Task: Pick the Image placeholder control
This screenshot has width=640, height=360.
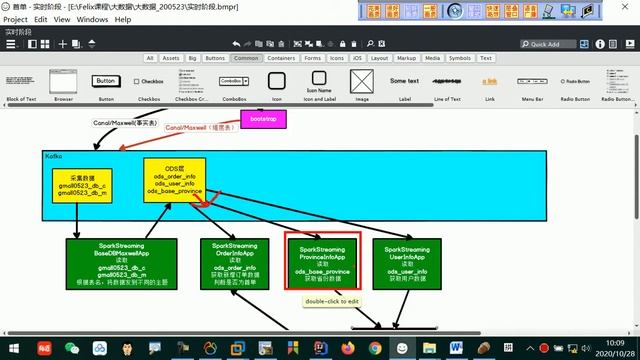Action: pyautogui.click(x=362, y=85)
